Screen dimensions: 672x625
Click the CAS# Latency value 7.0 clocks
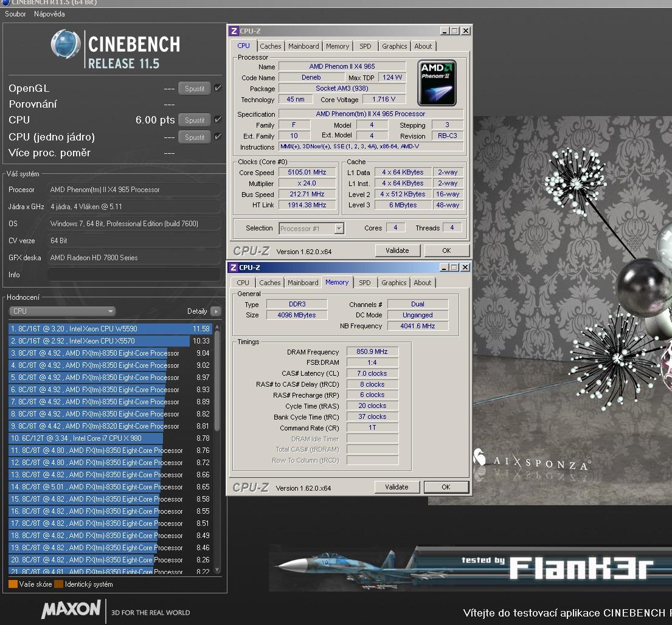372,373
